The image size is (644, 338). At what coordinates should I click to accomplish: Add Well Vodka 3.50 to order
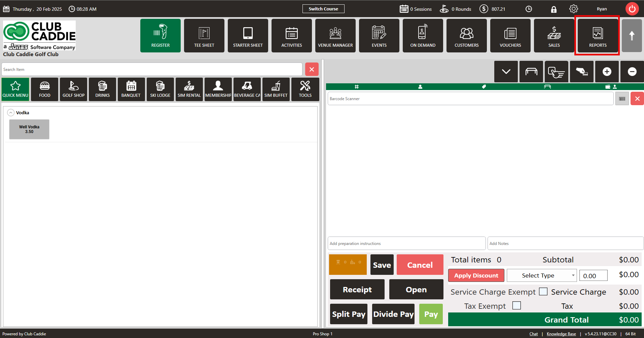coord(29,129)
